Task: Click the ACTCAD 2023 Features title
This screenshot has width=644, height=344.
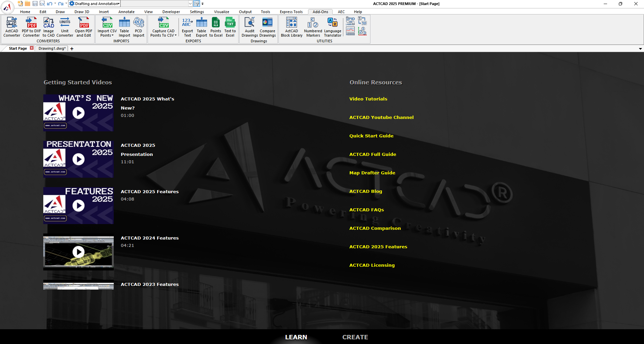Action: coord(150,284)
